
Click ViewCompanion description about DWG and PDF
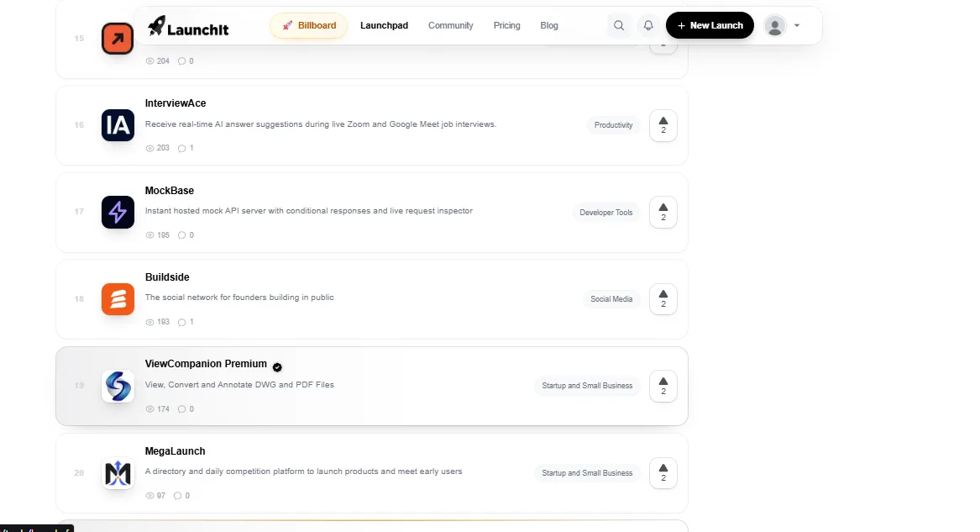[x=239, y=385]
